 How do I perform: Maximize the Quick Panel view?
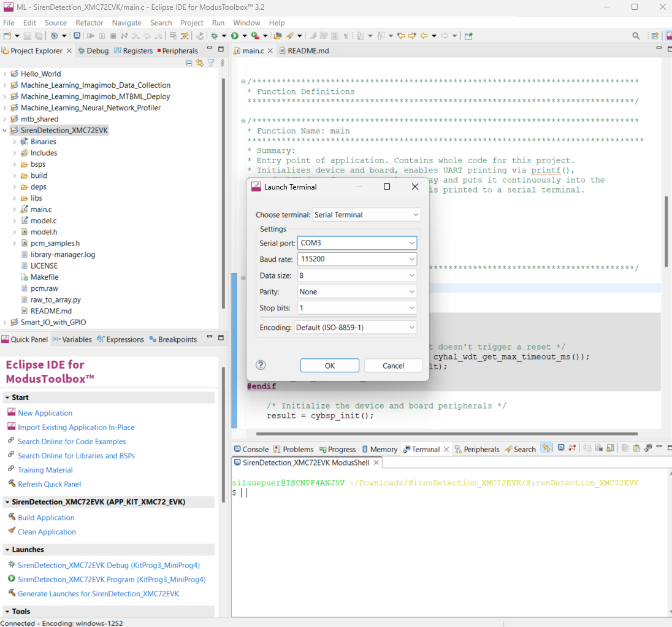tap(221, 338)
